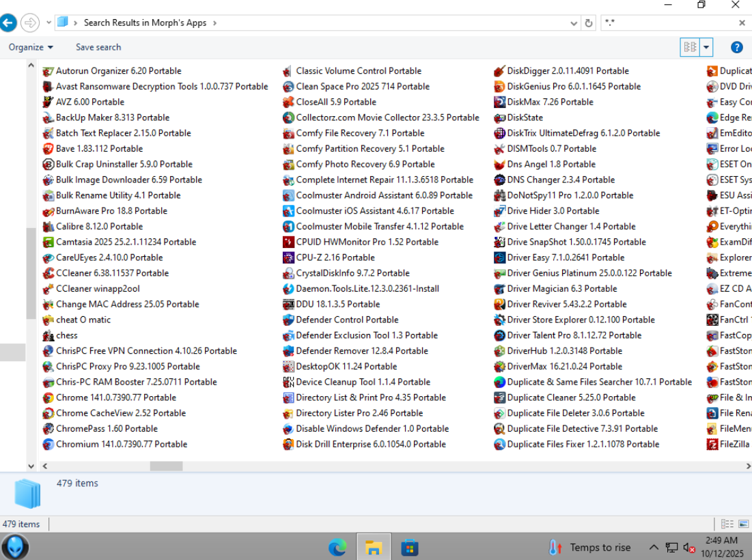Switch to details view in the status bar
The height and width of the screenshot is (560, 752).
727,524
